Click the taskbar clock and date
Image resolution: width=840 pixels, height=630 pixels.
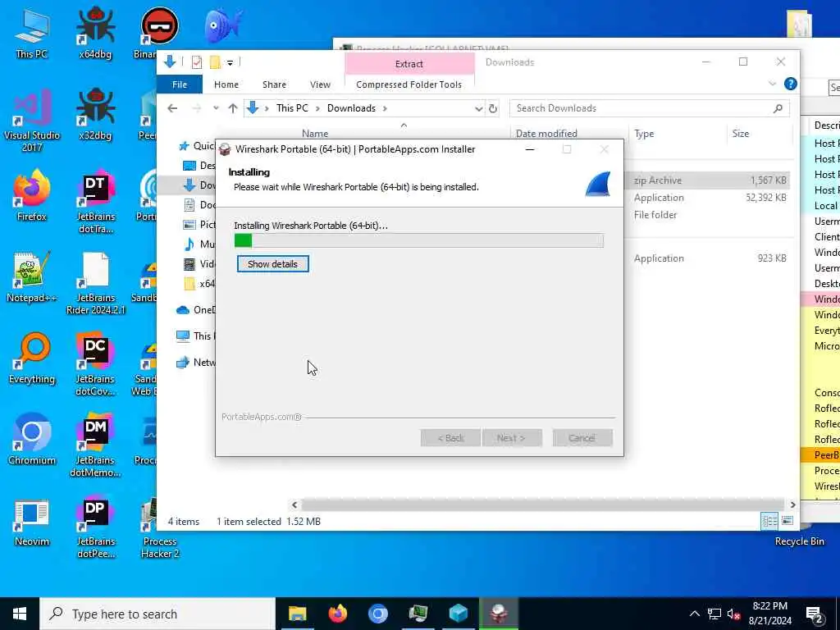(x=769, y=614)
